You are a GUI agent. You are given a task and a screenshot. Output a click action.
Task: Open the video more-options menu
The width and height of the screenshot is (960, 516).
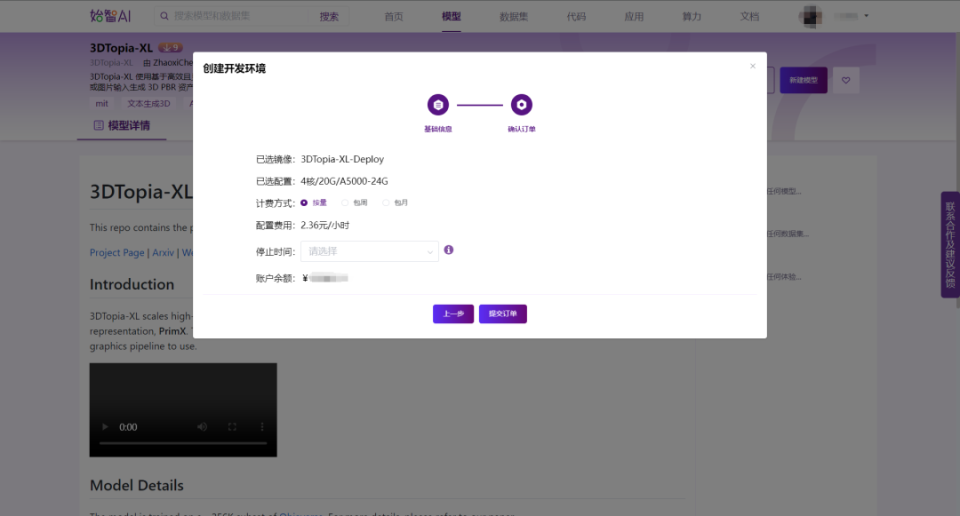pos(262,427)
